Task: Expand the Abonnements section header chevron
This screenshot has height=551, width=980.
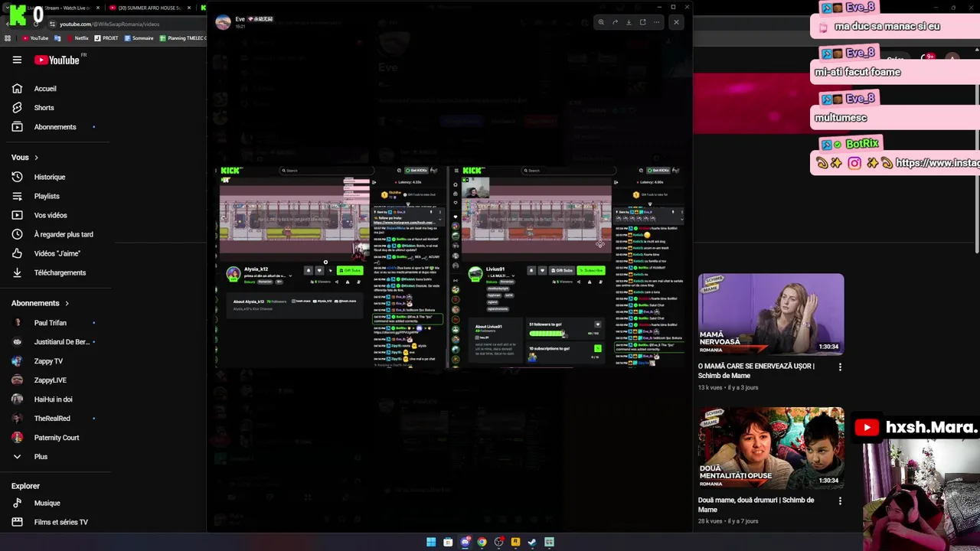Action: point(67,304)
